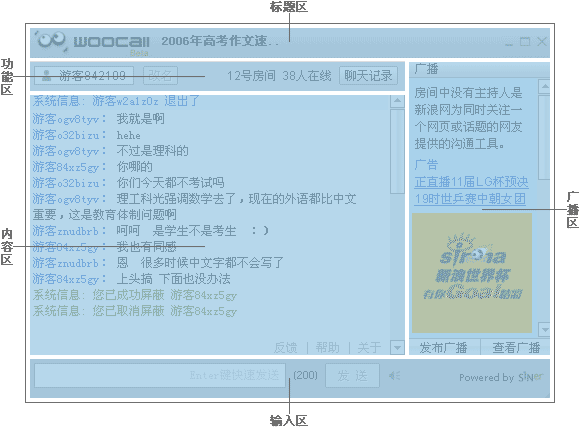
Task: Switch to the 发布广播 tab
Action: pos(444,347)
